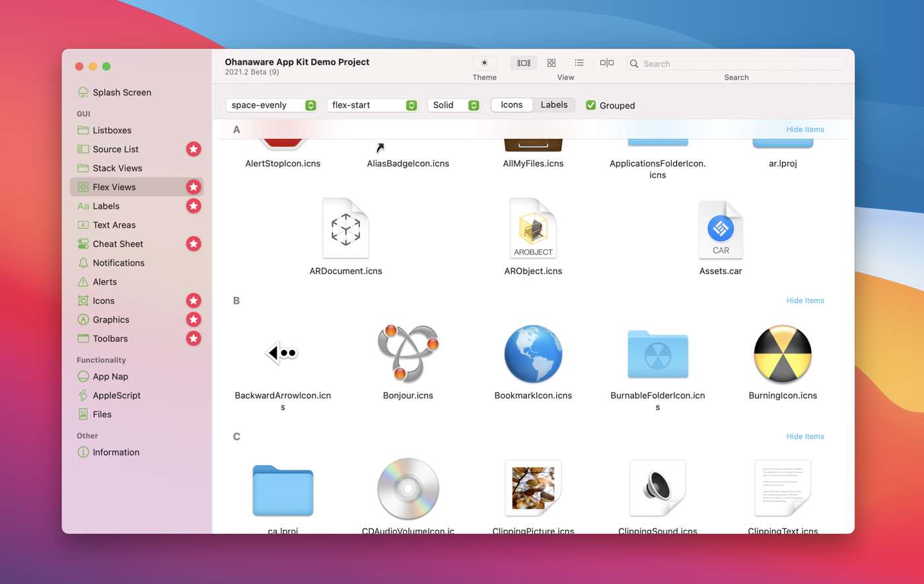This screenshot has height=584, width=924.
Task: Open App Nap in the sidebar
Action: tap(137, 377)
